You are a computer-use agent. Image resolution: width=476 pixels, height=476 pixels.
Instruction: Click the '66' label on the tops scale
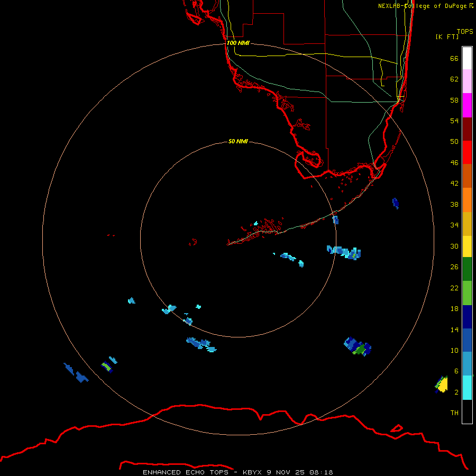pyautogui.click(x=454, y=58)
